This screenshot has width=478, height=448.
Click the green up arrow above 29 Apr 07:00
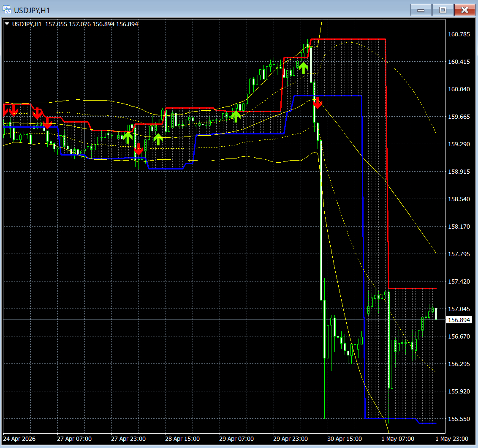pos(236,117)
